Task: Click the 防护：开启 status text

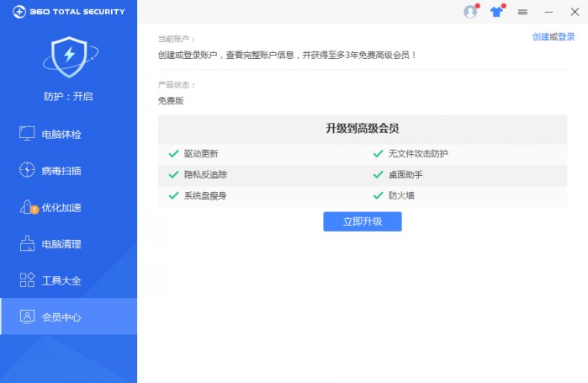Action: tap(68, 96)
